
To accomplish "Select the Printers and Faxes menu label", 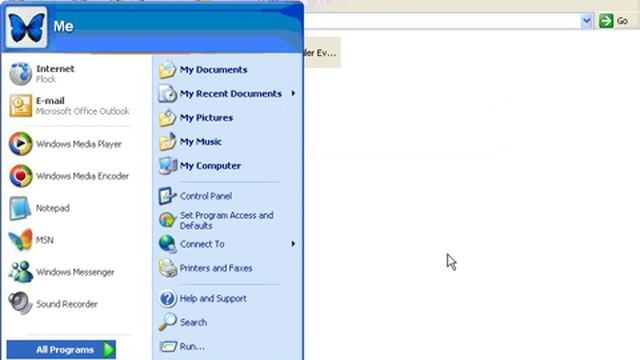I will click(x=216, y=268).
